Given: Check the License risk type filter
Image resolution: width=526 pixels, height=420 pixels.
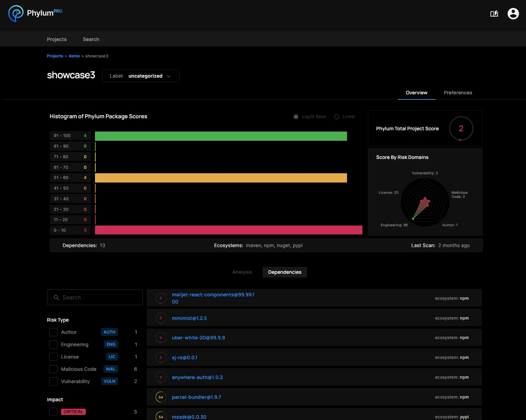Looking at the screenshot, I should pos(53,357).
